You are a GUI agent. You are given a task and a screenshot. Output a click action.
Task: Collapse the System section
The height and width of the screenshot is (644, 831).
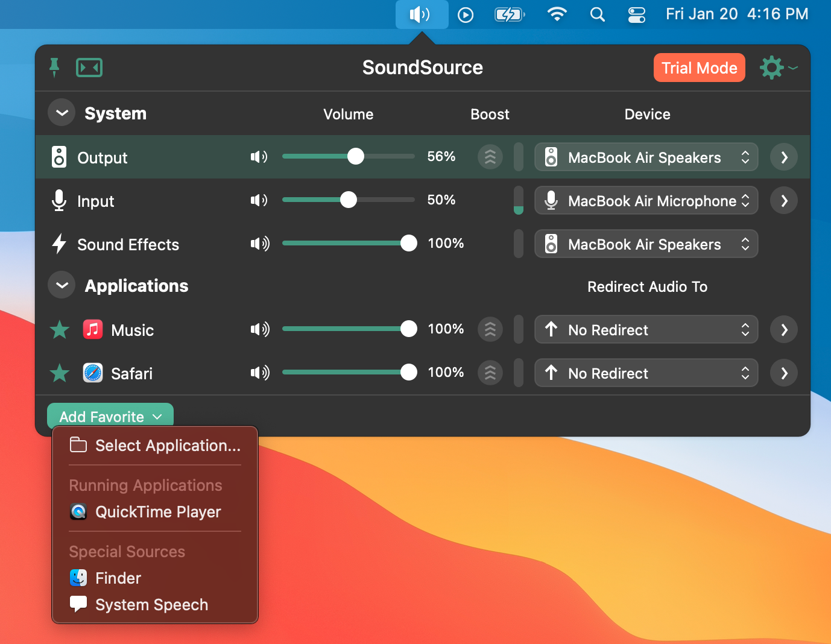(x=62, y=113)
